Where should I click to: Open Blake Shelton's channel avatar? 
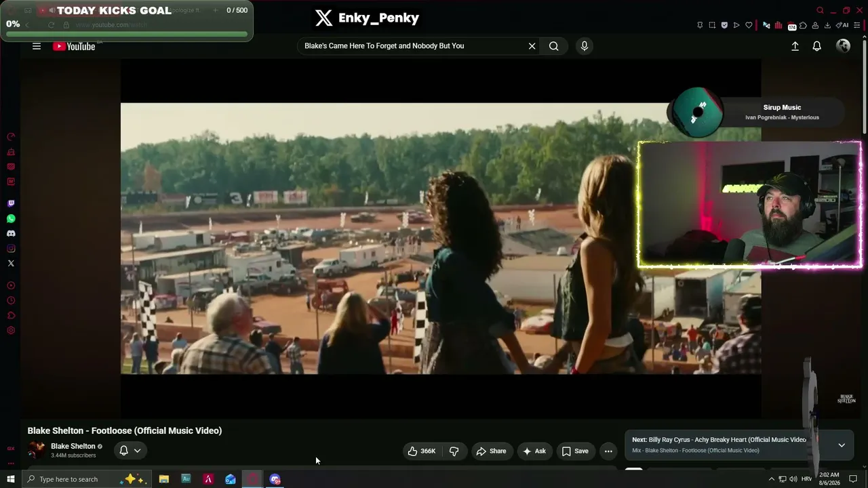37,450
